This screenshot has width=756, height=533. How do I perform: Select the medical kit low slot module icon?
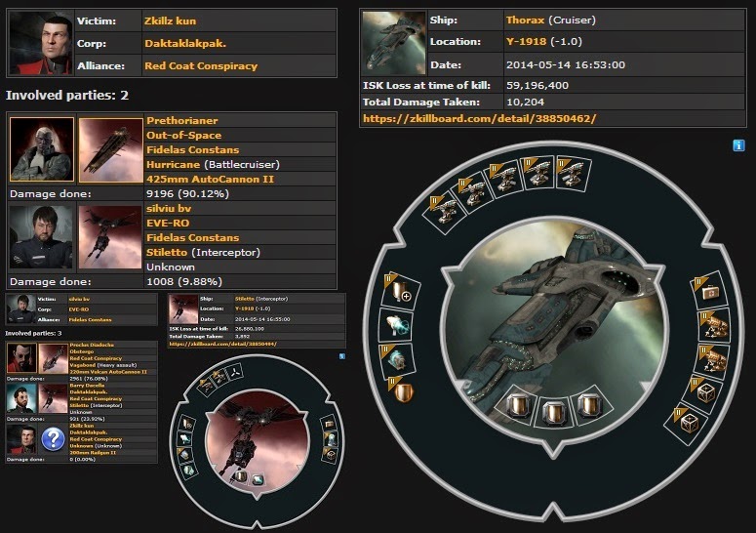[710, 292]
